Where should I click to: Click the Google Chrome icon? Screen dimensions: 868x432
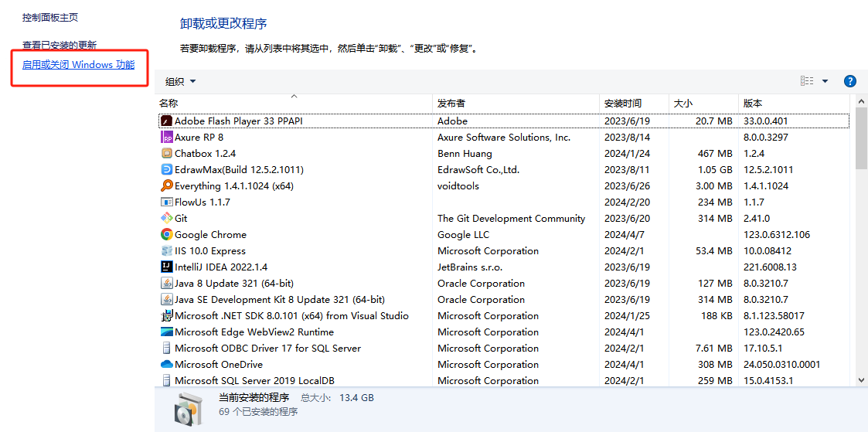point(166,234)
